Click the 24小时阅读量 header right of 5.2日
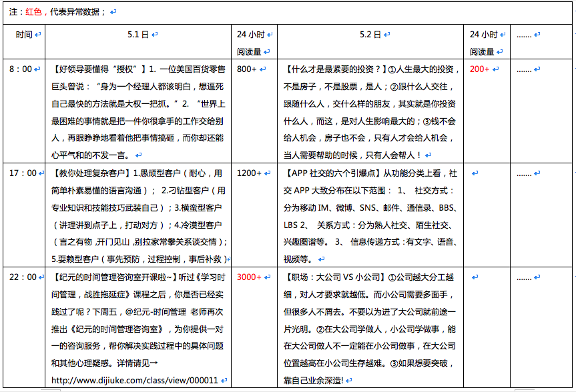576x392 pixels. pos(484,43)
